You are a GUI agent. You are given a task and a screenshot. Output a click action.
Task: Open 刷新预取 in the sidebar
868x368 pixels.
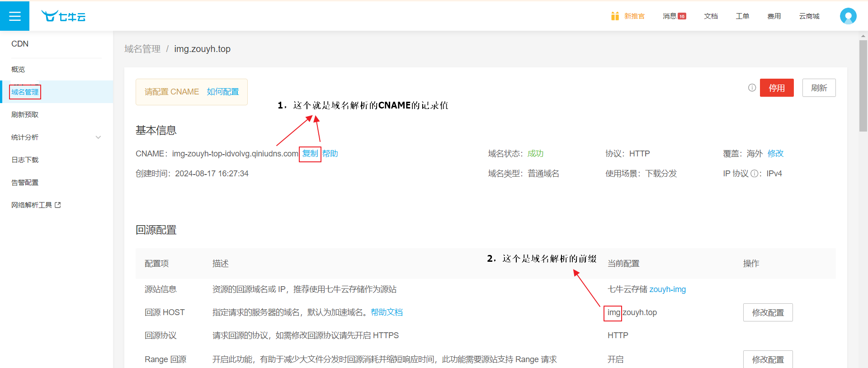25,115
